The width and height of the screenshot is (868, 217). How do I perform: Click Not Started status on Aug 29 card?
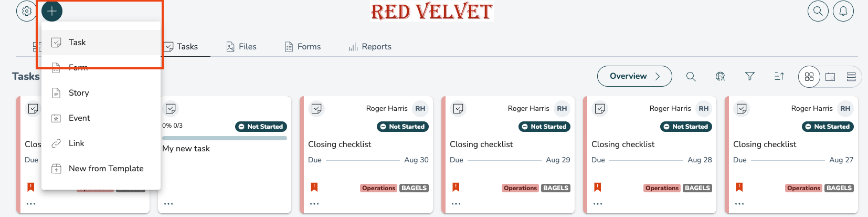pos(545,127)
